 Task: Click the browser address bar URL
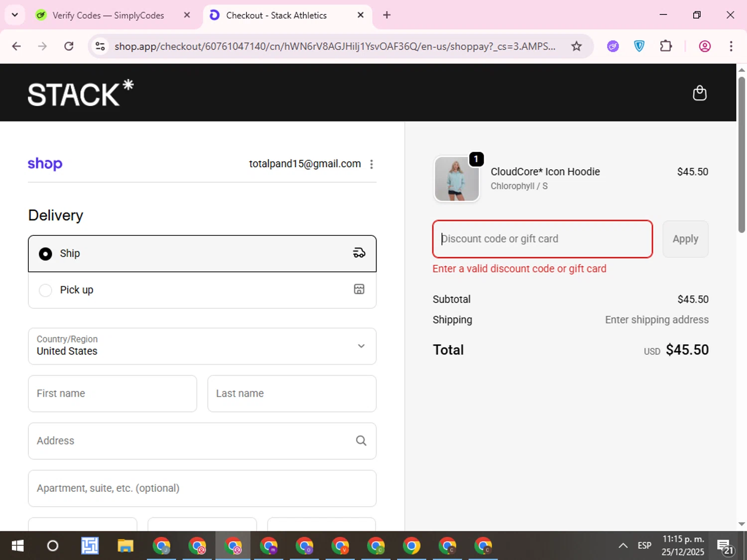(x=335, y=46)
